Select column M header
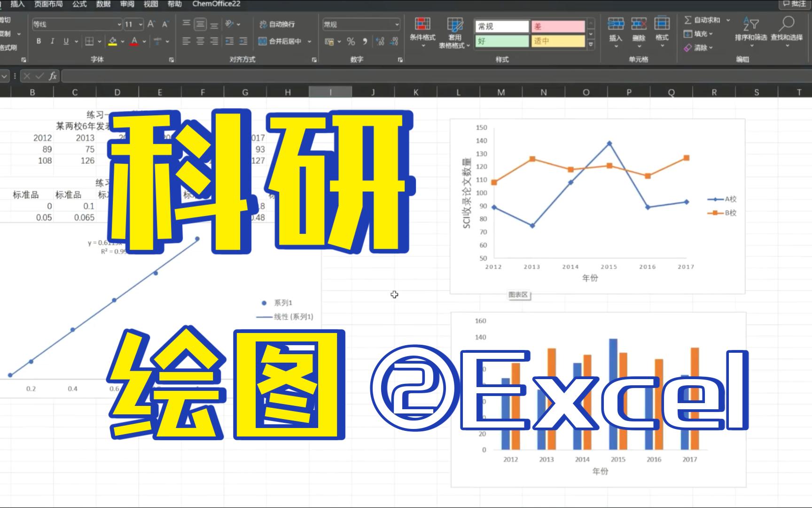812x508 pixels. (501, 92)
